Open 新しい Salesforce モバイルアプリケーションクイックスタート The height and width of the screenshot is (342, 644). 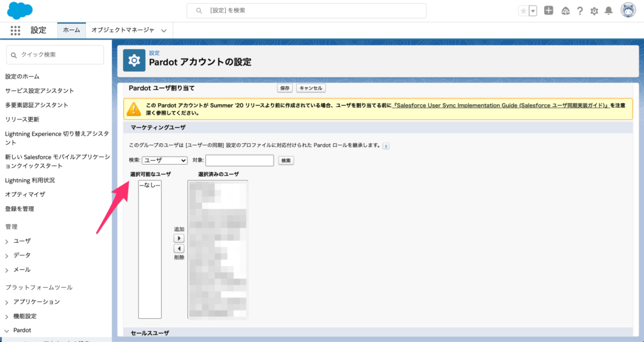click(x=57, y=162)
